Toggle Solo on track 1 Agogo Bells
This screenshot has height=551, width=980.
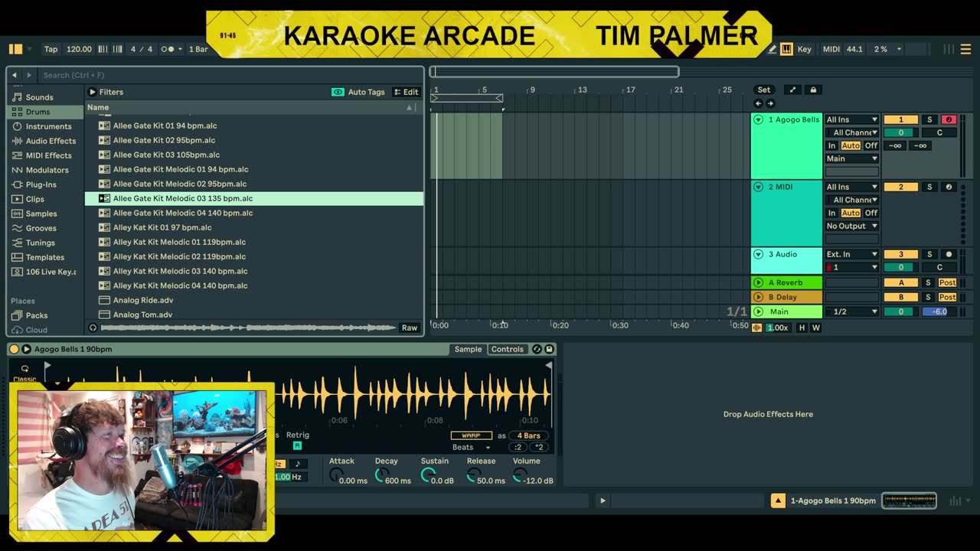(929, 119)
